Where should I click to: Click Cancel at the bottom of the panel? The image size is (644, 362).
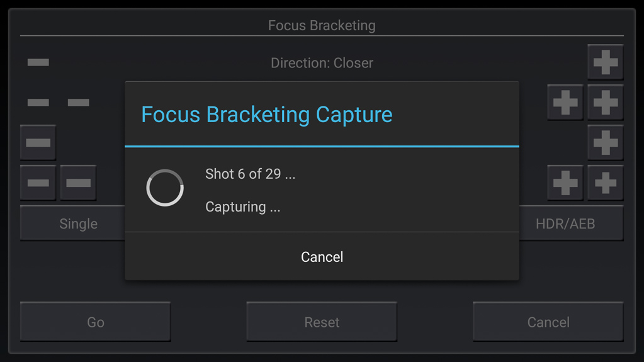pyautogui.click(x=548, y=322)
